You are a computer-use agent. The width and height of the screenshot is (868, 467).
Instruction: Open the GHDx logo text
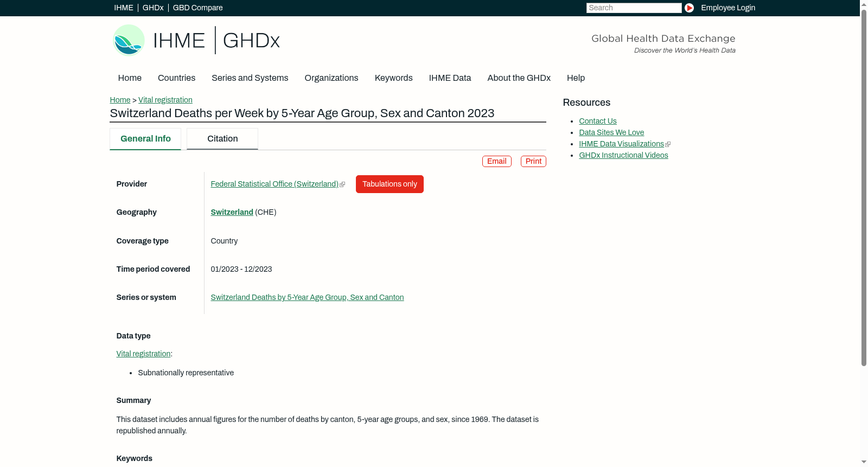click(251, 41)
